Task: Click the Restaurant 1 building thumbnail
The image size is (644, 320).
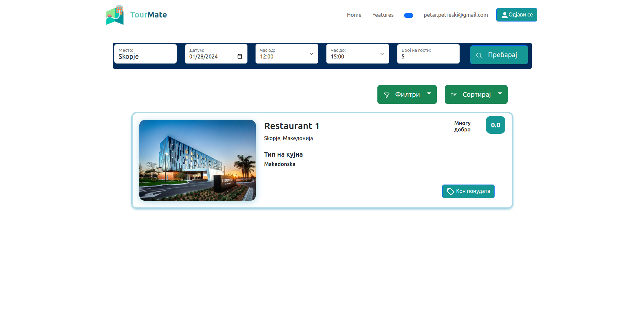Action: [x=197, y=160]
